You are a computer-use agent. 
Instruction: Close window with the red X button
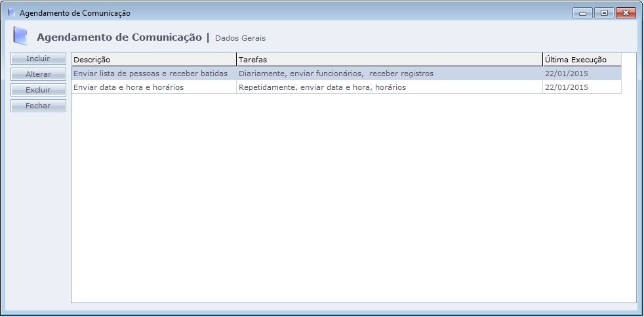point(626,13)
